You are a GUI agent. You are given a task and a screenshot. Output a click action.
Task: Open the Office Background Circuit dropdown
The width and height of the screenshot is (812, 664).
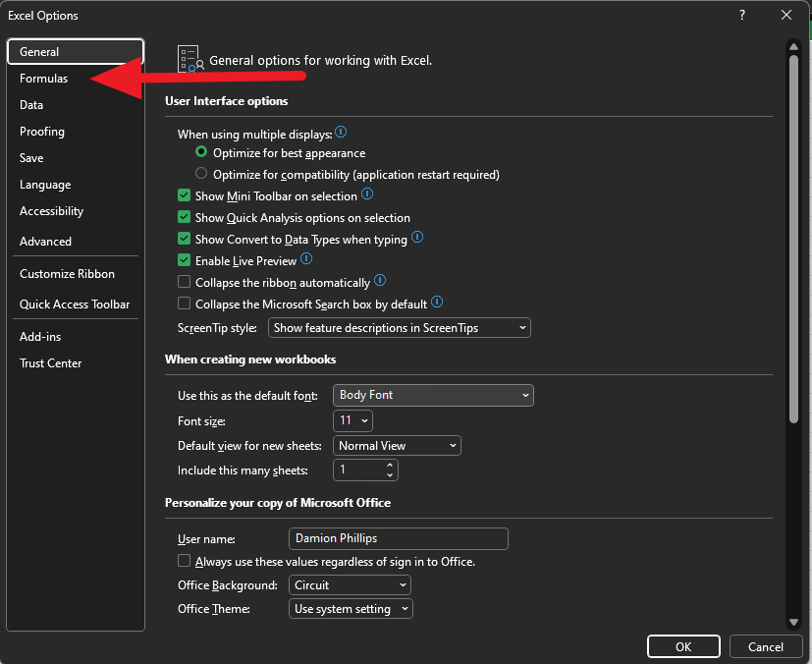click(x=350, y=585)
